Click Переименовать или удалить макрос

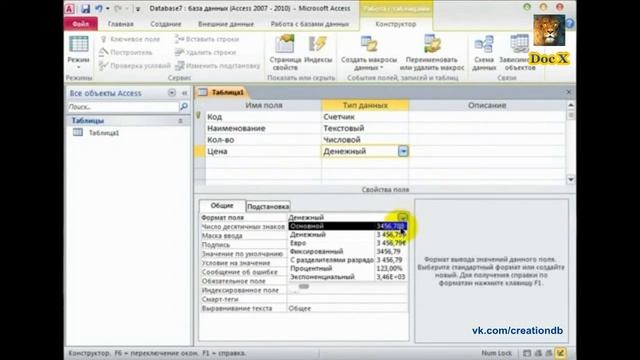(432, 53)
